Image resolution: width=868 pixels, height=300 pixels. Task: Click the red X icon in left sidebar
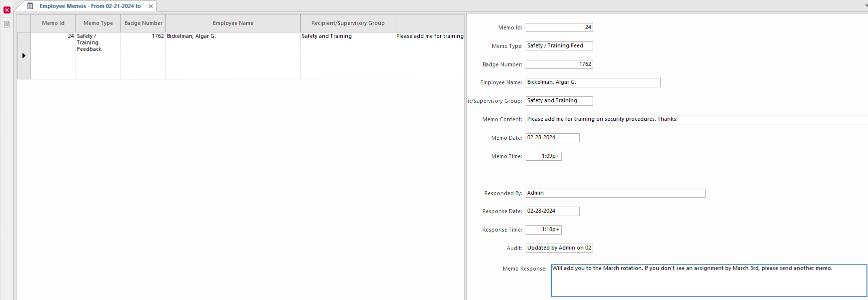tap(7, 10)
